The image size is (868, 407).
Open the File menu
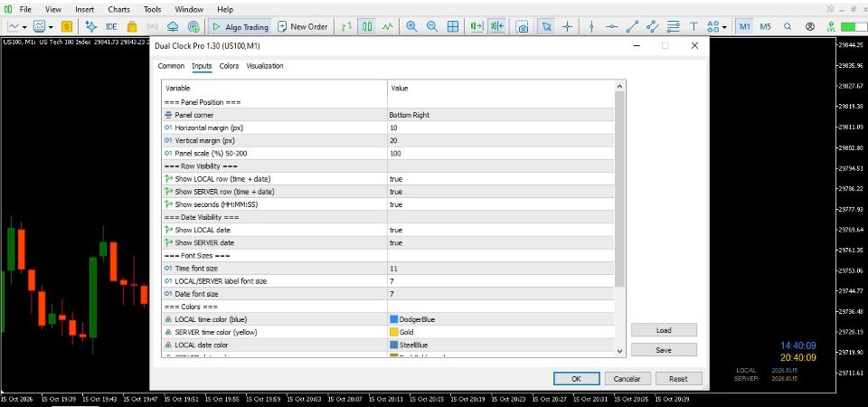point(25,9)
